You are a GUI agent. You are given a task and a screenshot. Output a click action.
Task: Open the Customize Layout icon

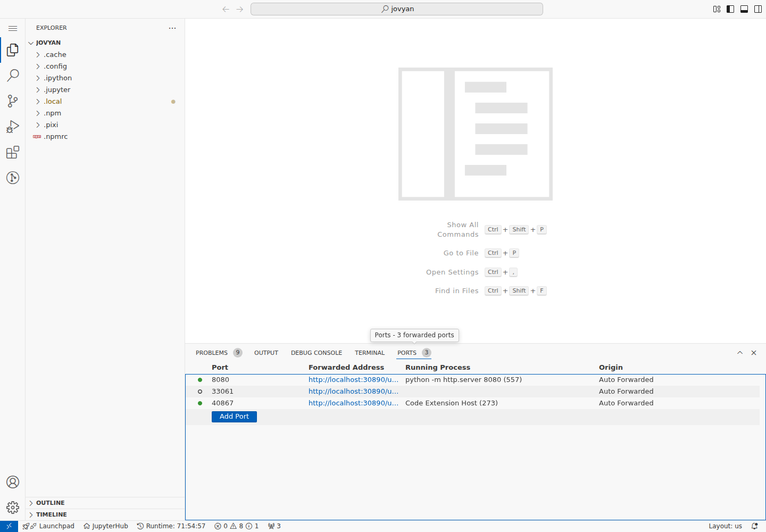click(717, 9)
